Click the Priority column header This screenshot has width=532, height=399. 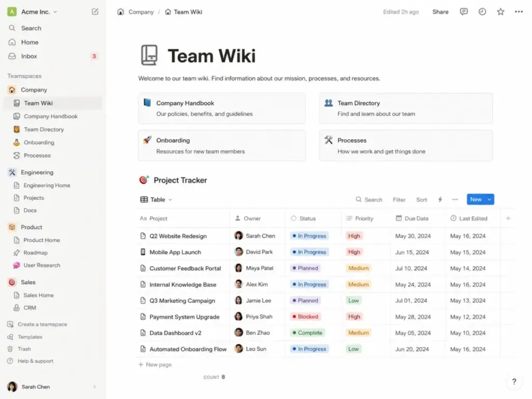[x=366, y=218]
